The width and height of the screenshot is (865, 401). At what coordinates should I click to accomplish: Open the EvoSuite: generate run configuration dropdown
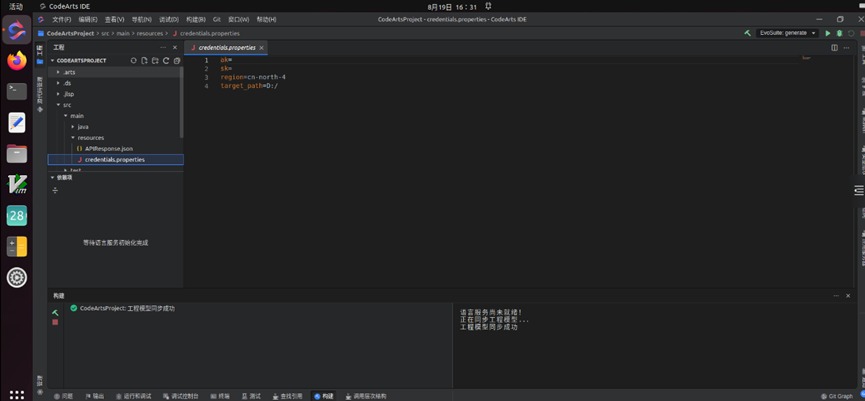point(788,33)
